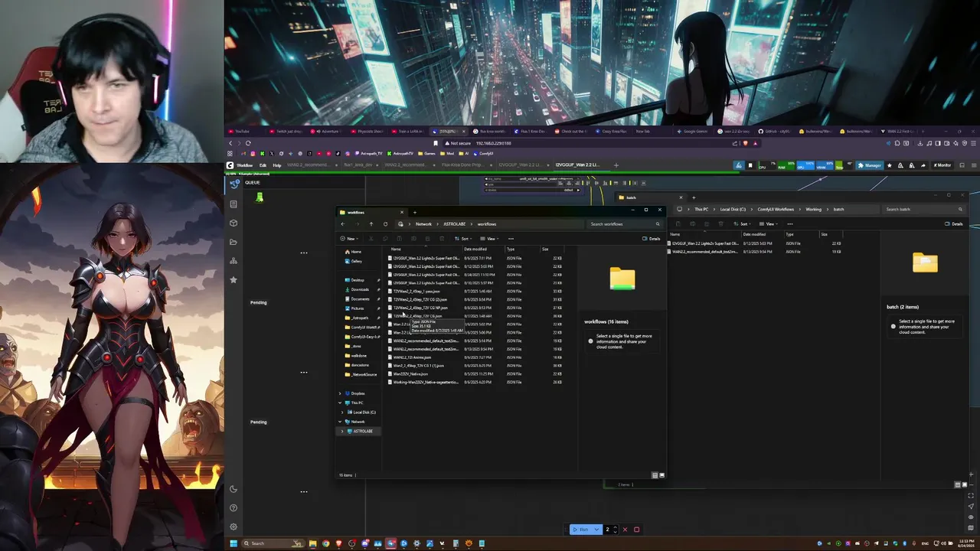Open the see more ellipsis in workflows explorer
The height and width of the screenshot is (551, 980).
click(x=511, y=239)
